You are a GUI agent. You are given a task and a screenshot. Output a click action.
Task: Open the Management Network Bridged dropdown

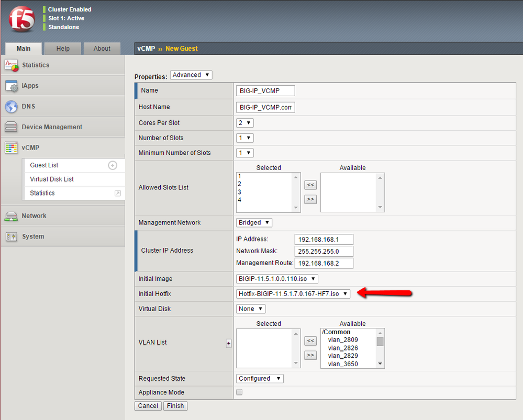(x=254, y=223)
